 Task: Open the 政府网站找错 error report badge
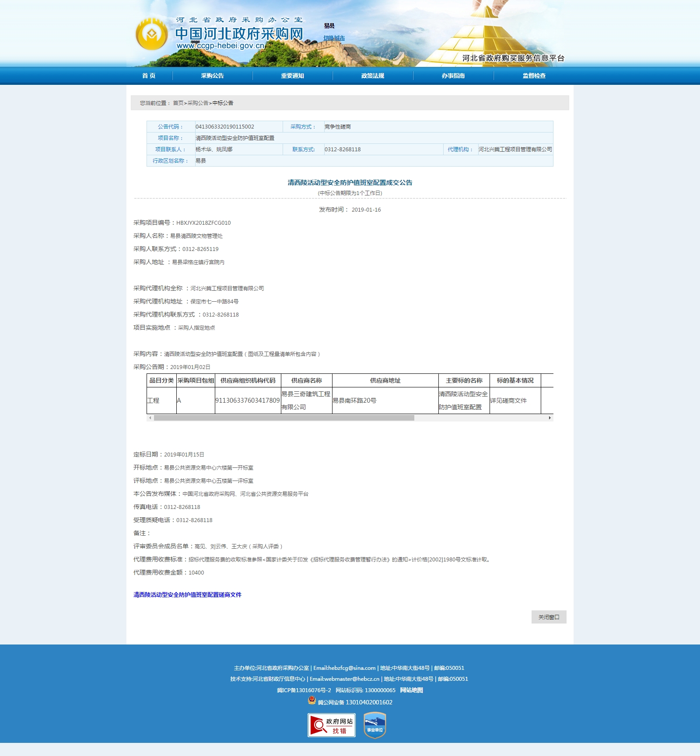(331, 725)
